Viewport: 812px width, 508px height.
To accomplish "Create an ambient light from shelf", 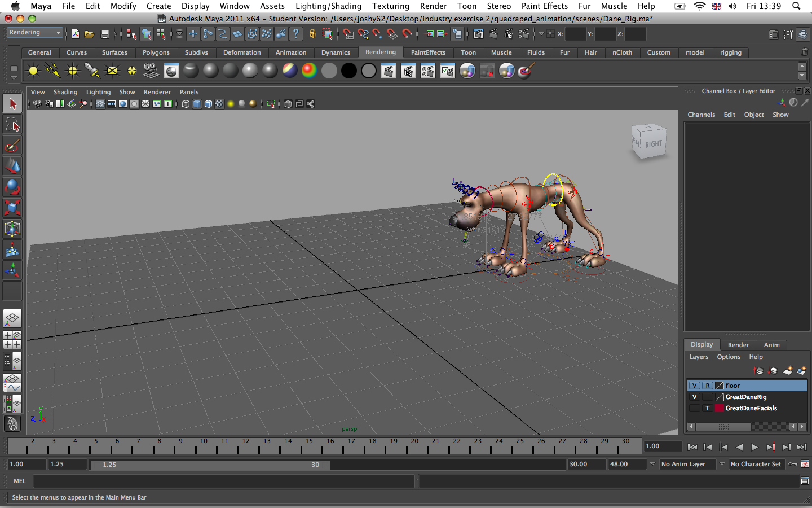I will click(x=33, y=71).
